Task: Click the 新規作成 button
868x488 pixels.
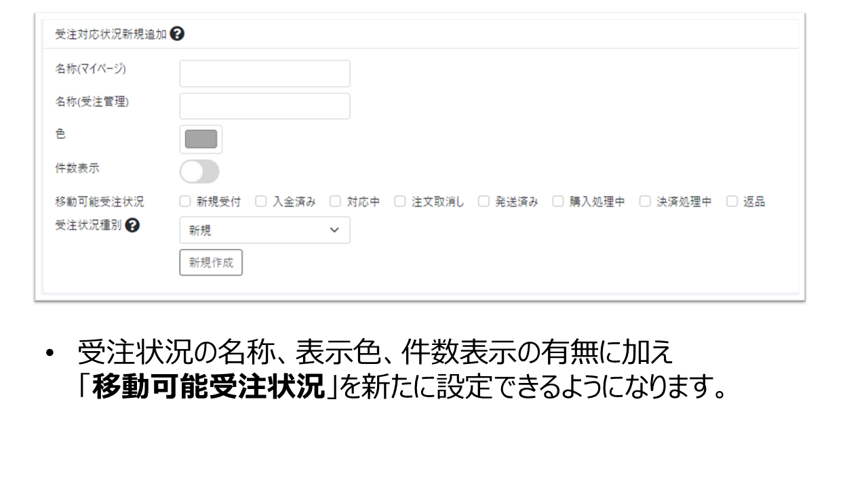Action: 211,263
